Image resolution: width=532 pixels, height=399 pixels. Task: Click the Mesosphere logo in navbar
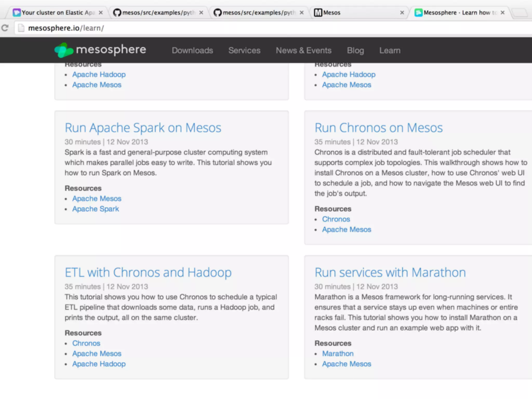point(100,50)
